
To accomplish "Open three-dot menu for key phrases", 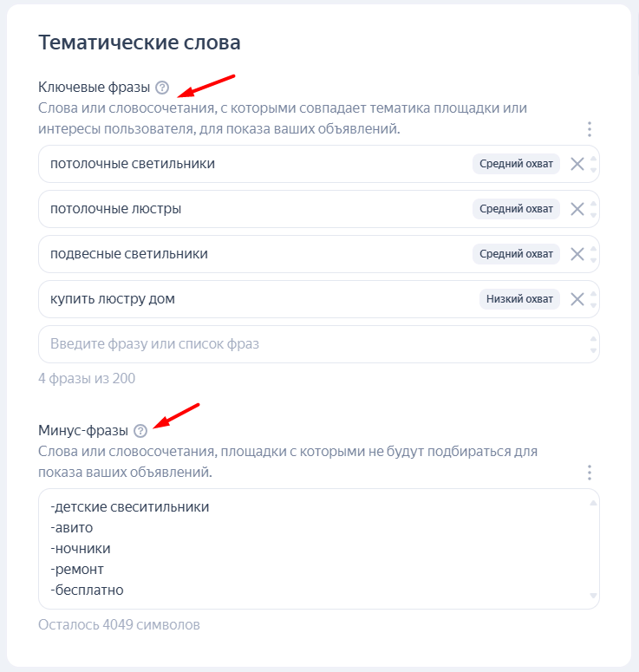I will [590, 129].
